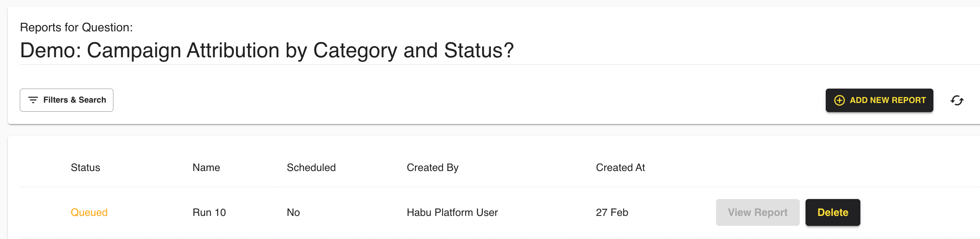Image resolution: width=980 pixels, height=239 pixels.
Task: Click the Queued status text
Action: click(89, 212)
